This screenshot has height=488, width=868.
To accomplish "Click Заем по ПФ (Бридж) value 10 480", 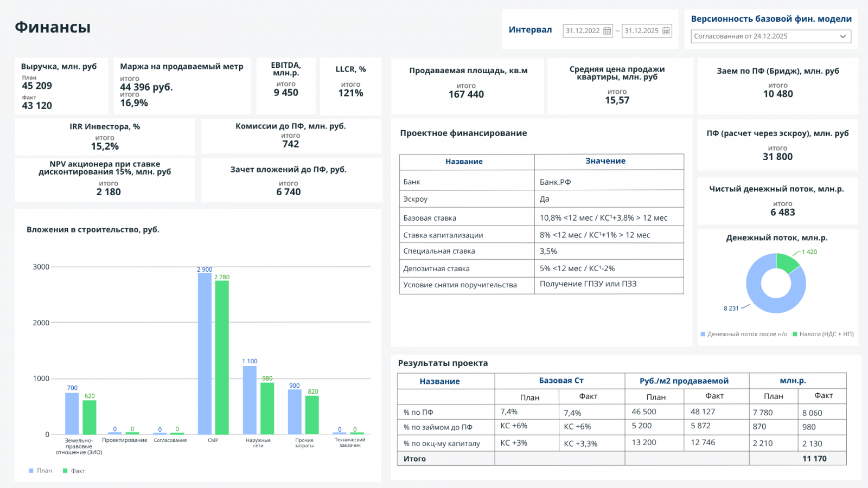I will point(778,94).
